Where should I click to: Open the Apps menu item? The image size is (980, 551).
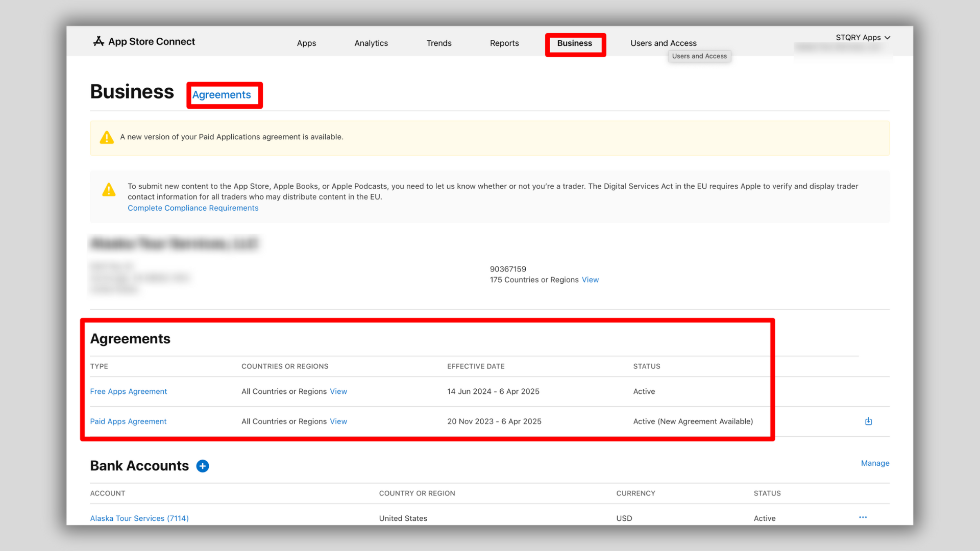306,43
